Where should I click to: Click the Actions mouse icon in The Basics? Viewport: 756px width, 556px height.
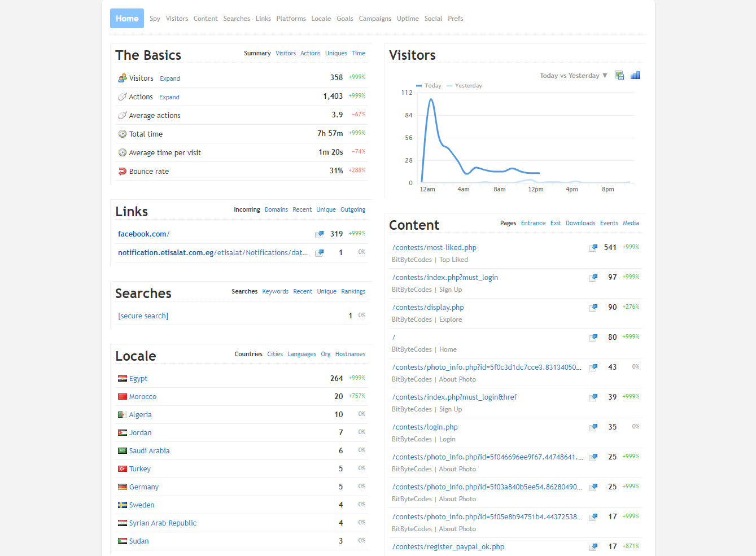tap(122, 96)
